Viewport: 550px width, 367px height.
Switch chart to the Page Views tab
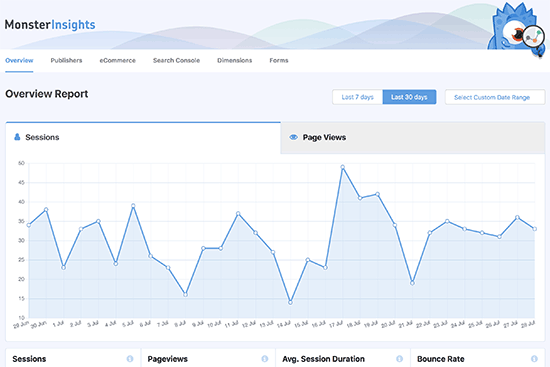(x=412, y=138)
